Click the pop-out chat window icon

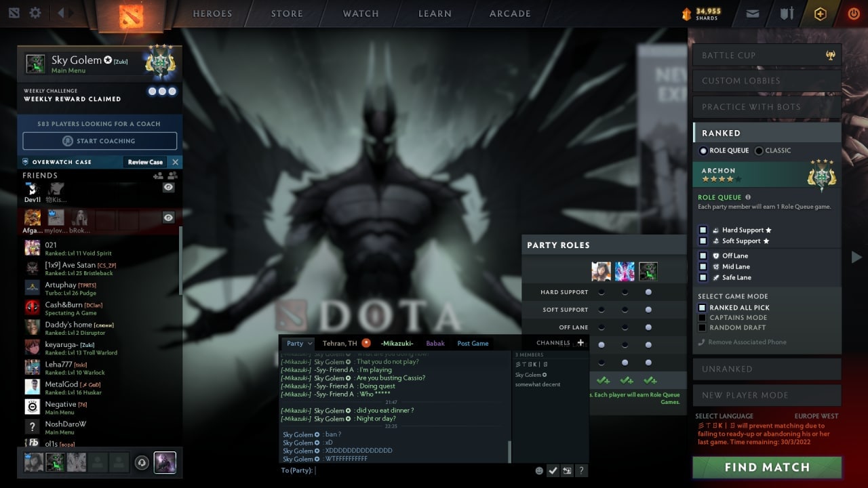pyautogui.click(x=567, y=470)
